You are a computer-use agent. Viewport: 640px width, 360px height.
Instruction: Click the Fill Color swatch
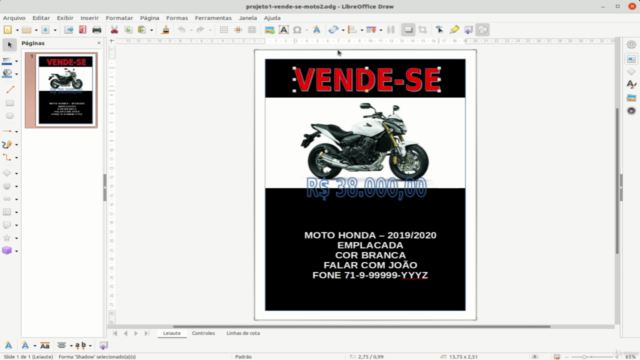pos(7,74)
